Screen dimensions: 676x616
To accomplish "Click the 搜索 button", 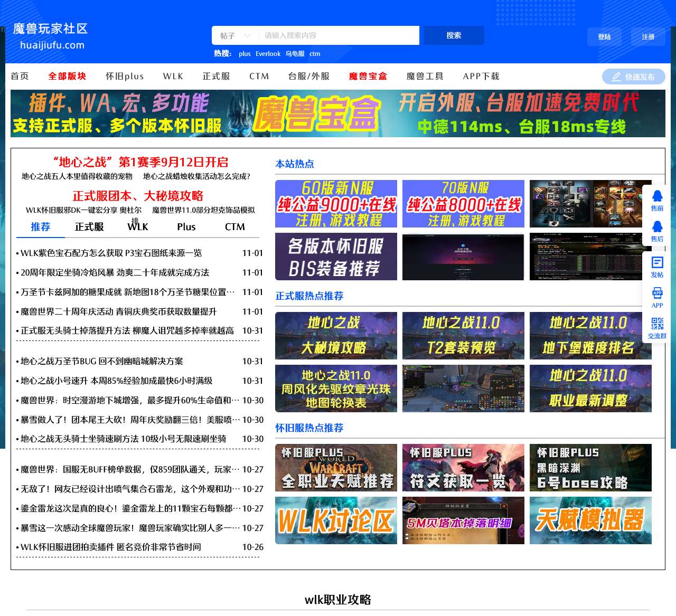I will tap(454, 35).
